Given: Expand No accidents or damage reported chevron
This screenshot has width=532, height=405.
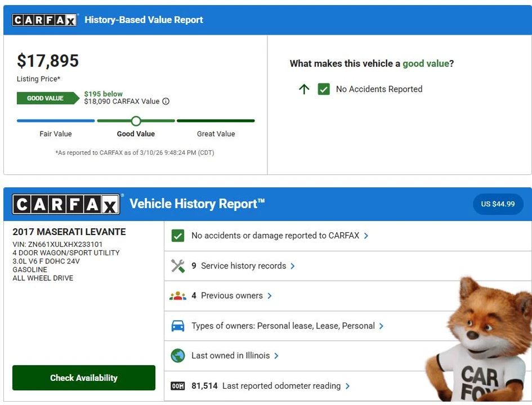Looking at the screenshot, I should [366, 236].
